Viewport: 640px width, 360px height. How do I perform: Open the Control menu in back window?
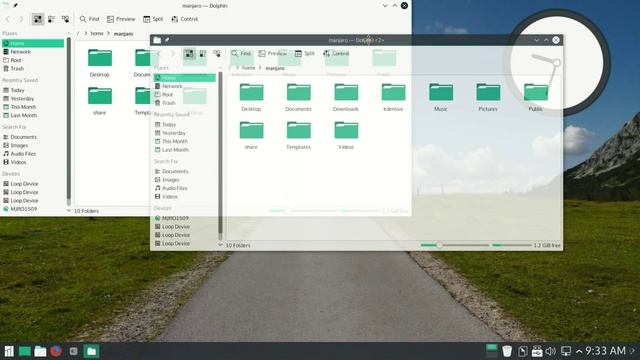(x=184, y=19)
